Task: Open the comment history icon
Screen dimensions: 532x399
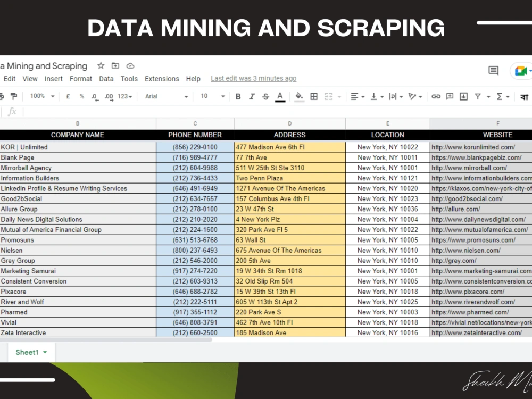Action: (x=493, y=71)
